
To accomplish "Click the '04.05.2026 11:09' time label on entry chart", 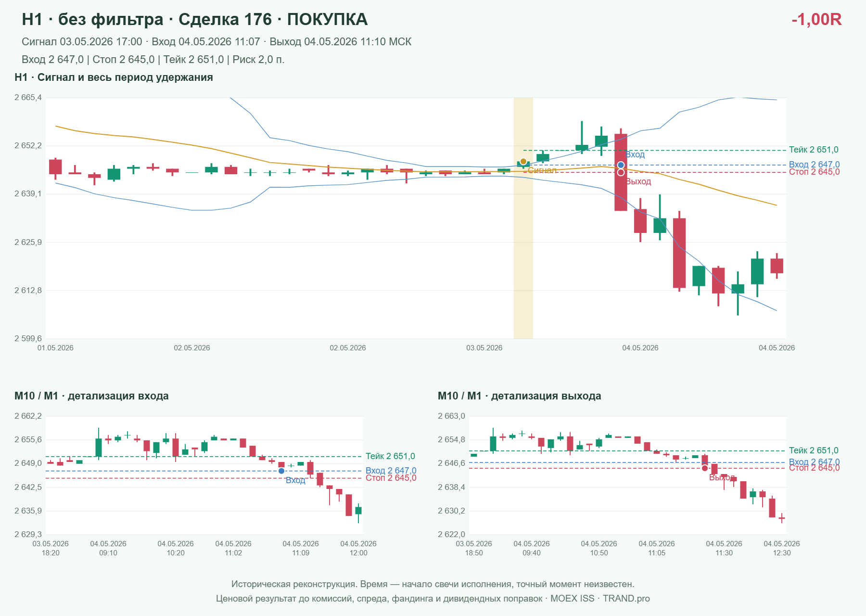I will [301, 548].
